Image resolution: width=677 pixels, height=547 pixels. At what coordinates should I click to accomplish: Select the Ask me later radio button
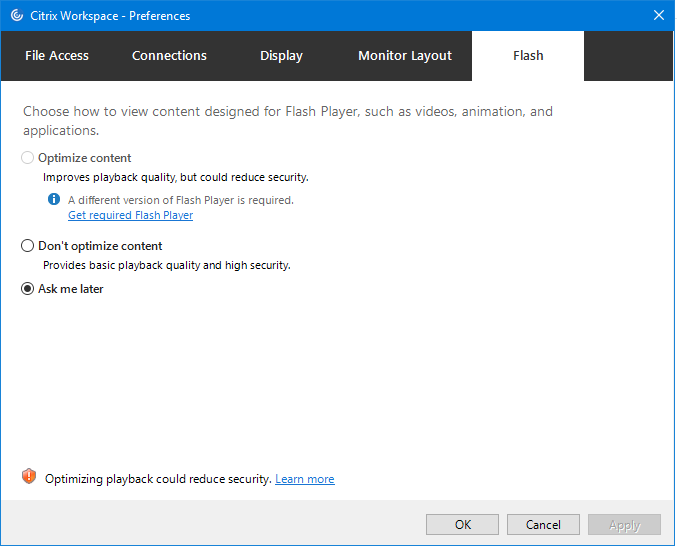(x=28, y=289)
